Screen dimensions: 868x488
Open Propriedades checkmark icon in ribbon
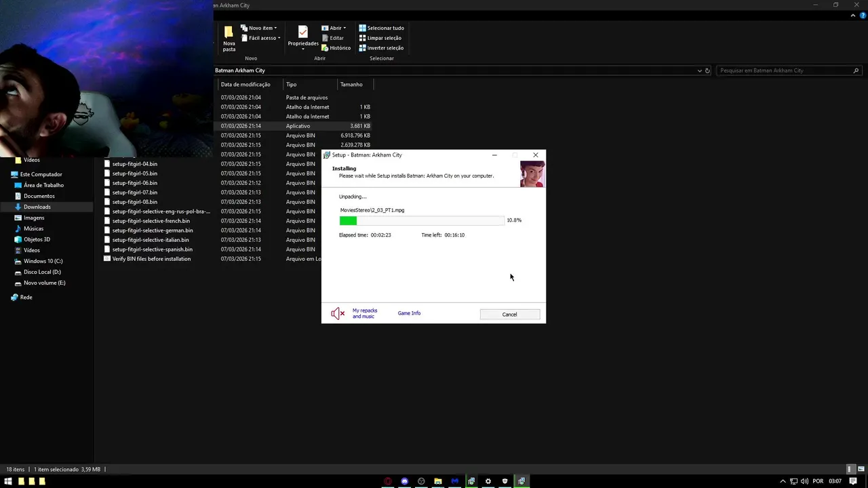click(x=303, y=32)
